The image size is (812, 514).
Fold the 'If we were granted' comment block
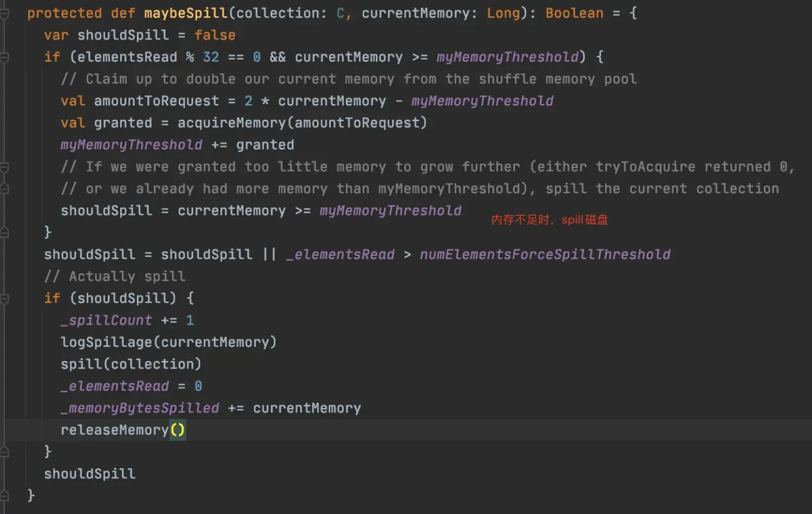(x=4, y=167)
